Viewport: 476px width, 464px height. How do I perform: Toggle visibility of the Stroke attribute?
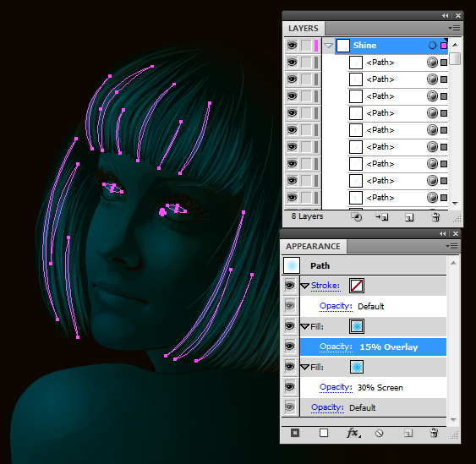tap(290, 286)
